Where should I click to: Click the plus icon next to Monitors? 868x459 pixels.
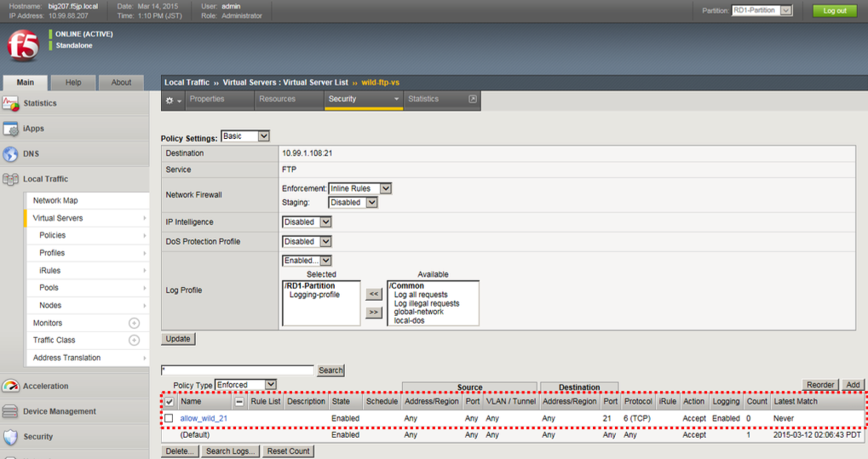pos(134,324)
